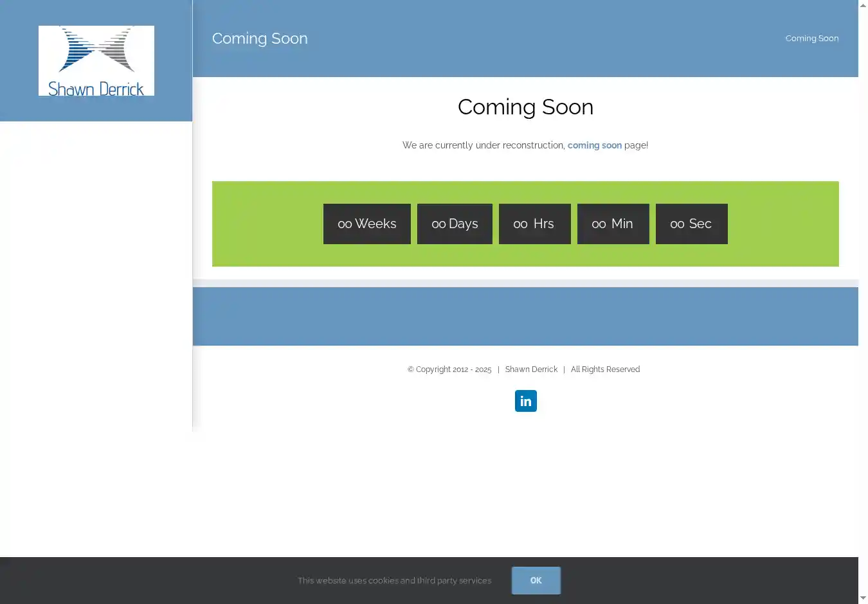Image resolution: width=868 pixels, height=604 pixels.
Task: Select the 00 Sec countdown box
Action: (x=691, y=224)
